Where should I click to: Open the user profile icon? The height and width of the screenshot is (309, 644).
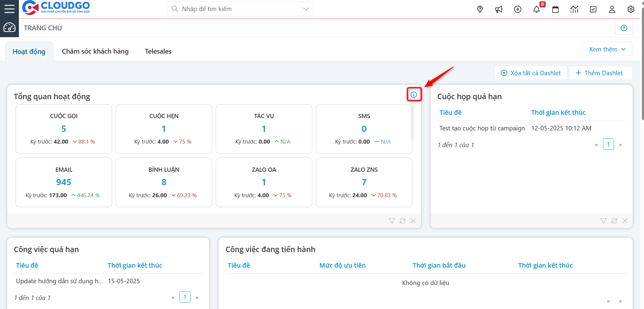coord(612,9)
